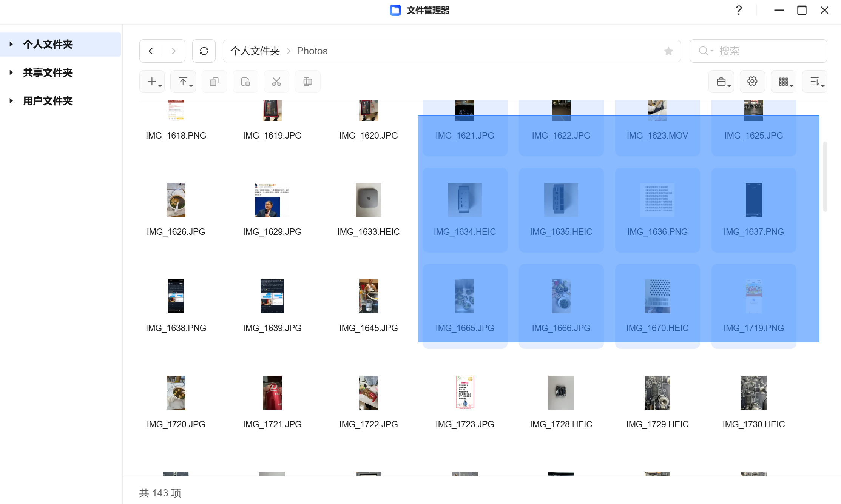This screenshot has height=504, width=841.
Task: Open help question mark
Action: [x=739, y=10]
